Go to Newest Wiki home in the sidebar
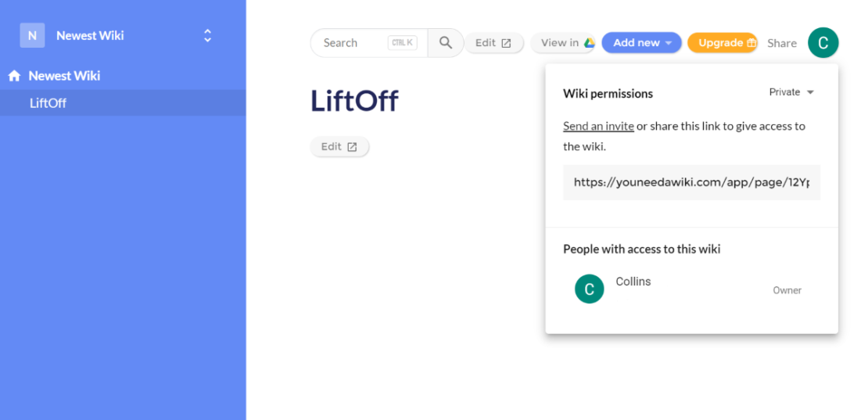Image resolution: width=868 pixels, height=420 pixels. [64, 76]
